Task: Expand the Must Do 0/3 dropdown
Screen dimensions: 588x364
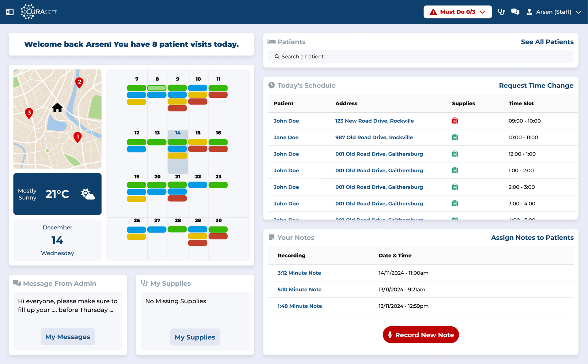Action: (458, 12)
